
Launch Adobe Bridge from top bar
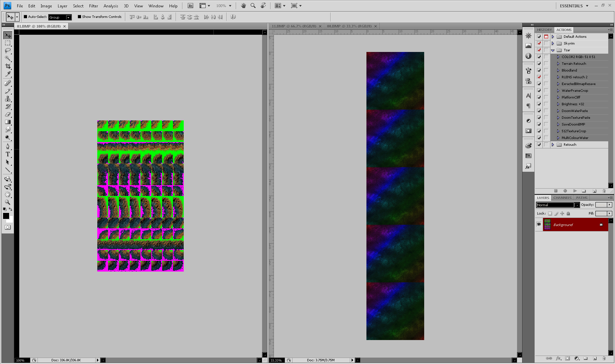click(x=190, y=6)
